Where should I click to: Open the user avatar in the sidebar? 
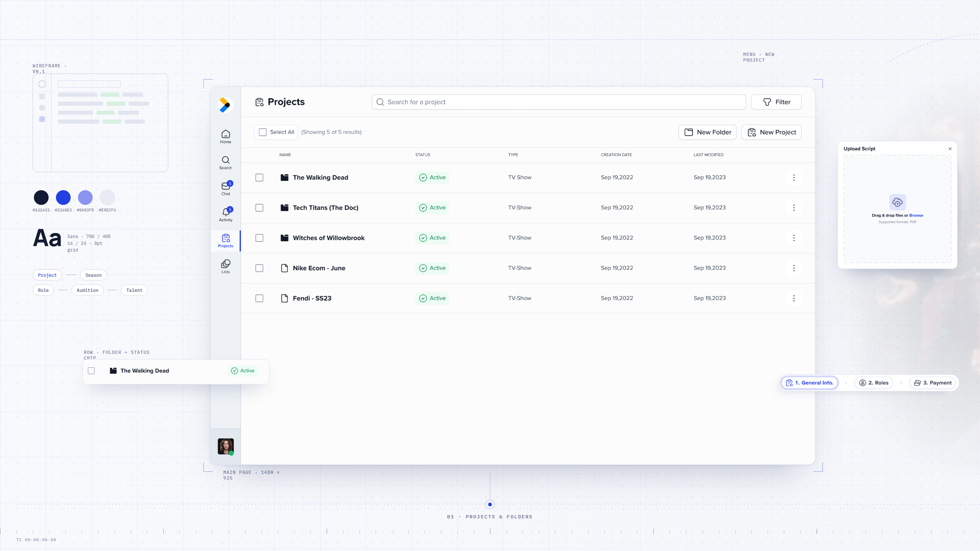[x=225, y=447]
